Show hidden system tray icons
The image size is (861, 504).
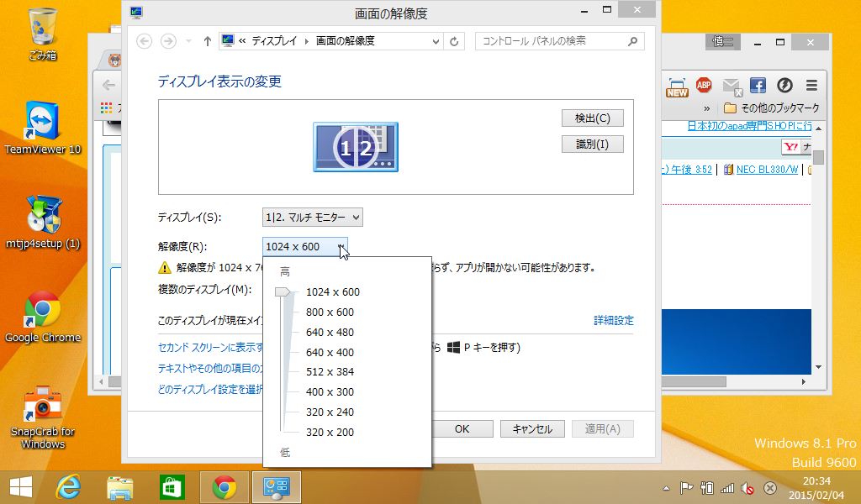point(667,488)
